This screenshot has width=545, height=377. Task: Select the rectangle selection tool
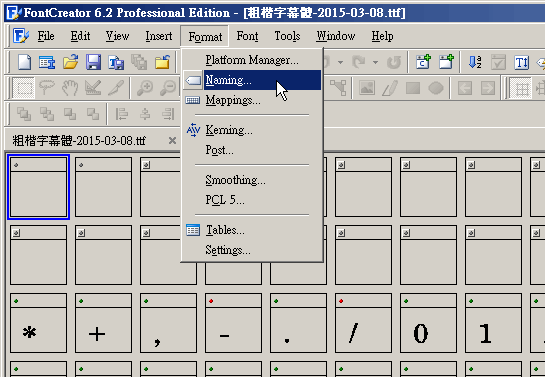pos(24,88)
